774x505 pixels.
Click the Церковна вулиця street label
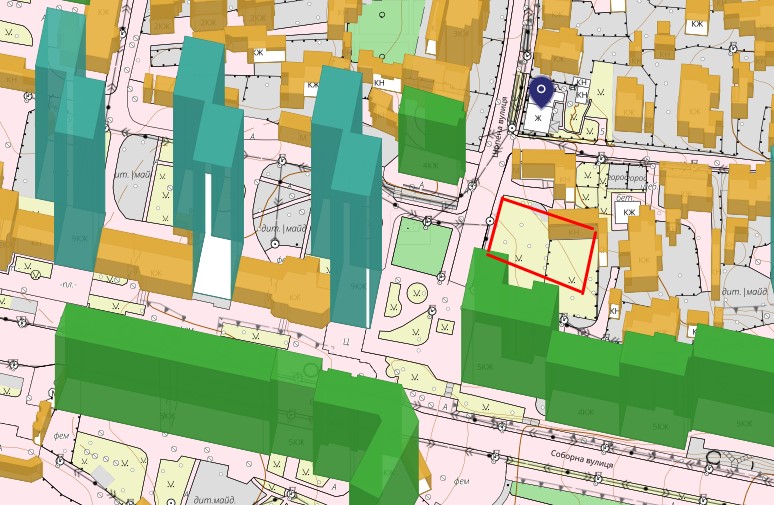[x=502, y=127]
